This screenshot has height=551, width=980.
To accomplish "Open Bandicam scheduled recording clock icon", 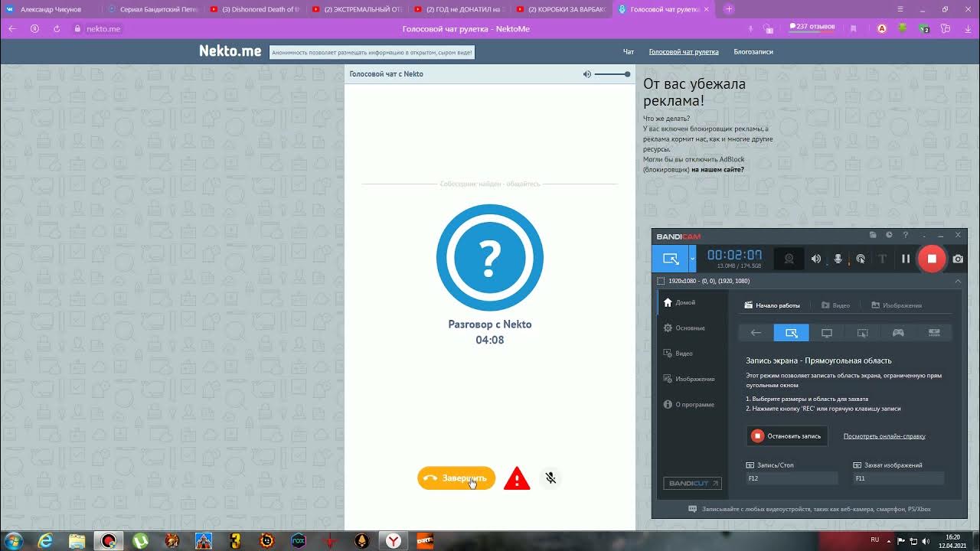I will point(889,235).
